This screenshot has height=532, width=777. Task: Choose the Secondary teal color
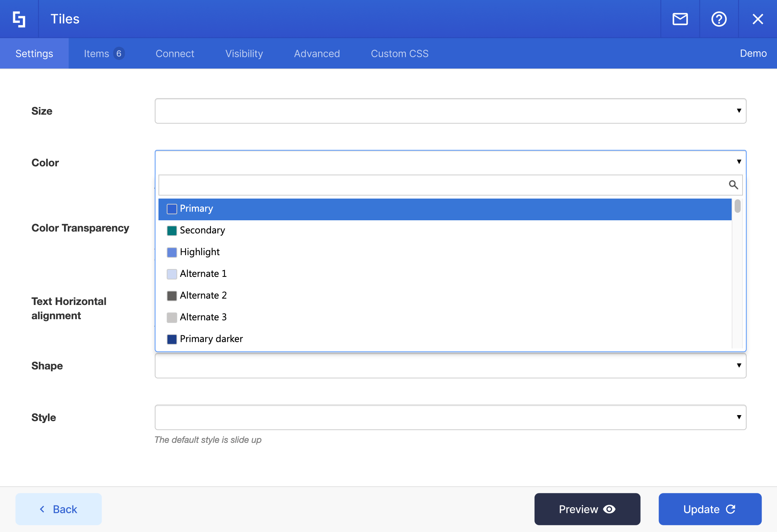(202, 230)
